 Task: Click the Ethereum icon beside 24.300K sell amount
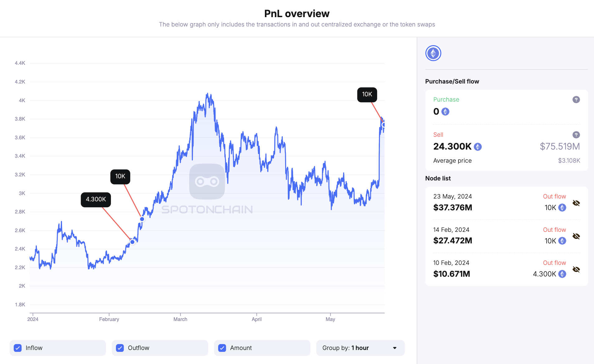click(x=478, y=147)
